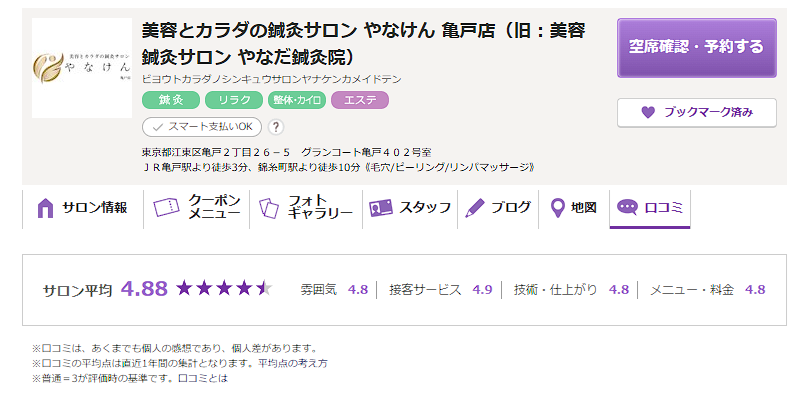Click the star rating next to 4.88
Screen dimensions: 794x393
pos(224,289)
